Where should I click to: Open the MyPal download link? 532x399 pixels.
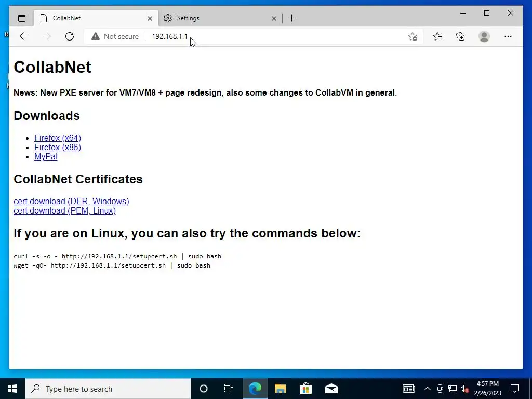point(46,157)
